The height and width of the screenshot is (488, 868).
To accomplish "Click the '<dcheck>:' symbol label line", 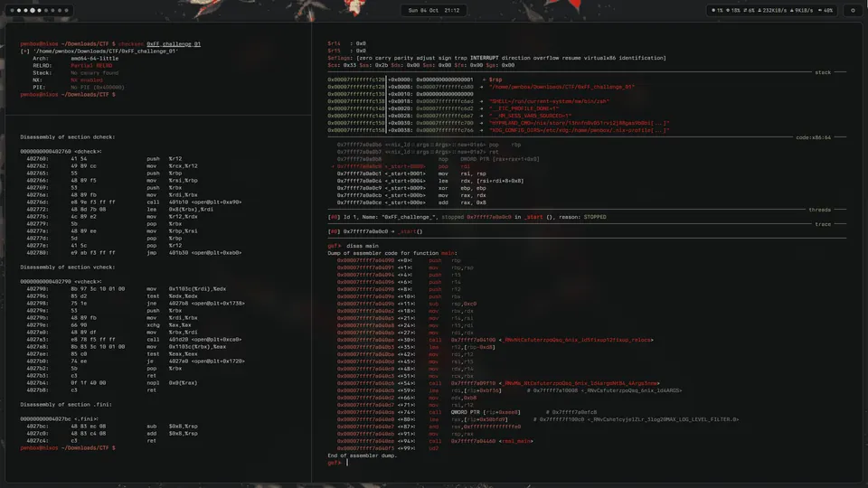I will 61,151.
